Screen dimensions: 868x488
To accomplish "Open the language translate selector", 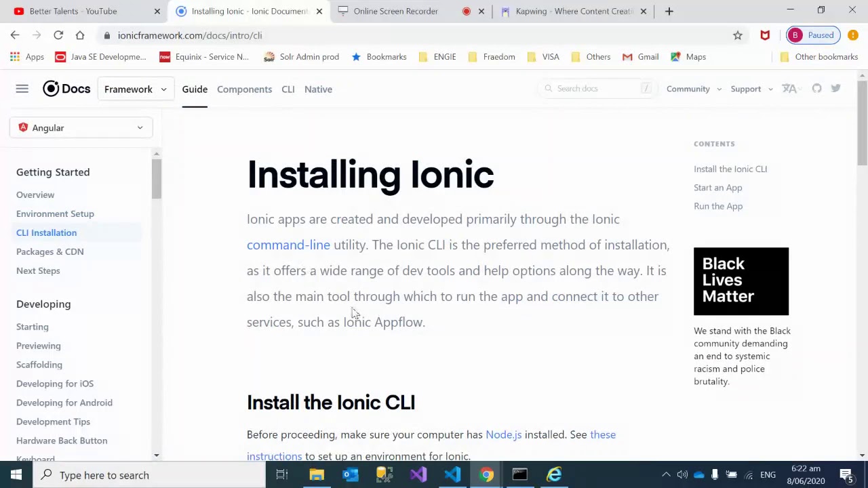I will (x=792, y=89).
